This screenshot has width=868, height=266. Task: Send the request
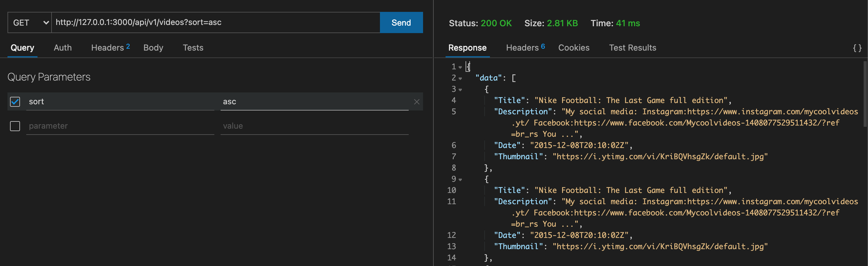pyautogui.click(x=401, y=22)
